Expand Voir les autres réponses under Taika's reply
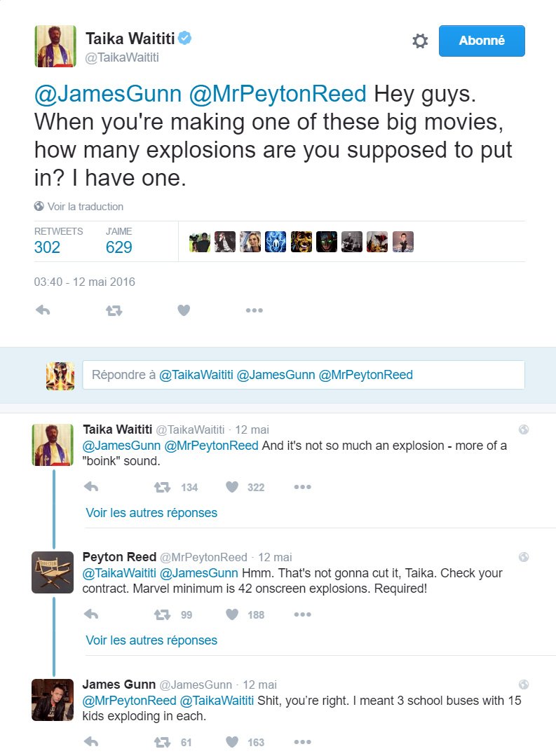Viewport: 556px width, 756px height. pyautogui.click(x=151, y=513)
